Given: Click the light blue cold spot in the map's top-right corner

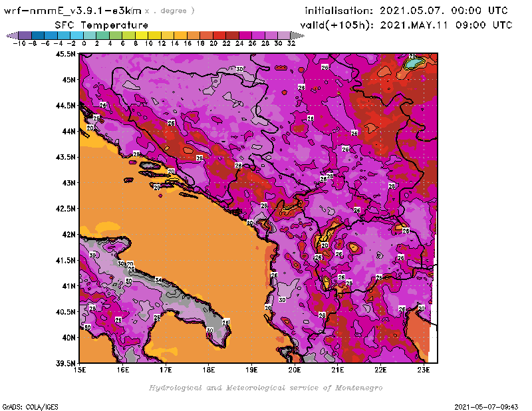Looking at the screenshot, I should pyautogui.click(x=414, y=64).
